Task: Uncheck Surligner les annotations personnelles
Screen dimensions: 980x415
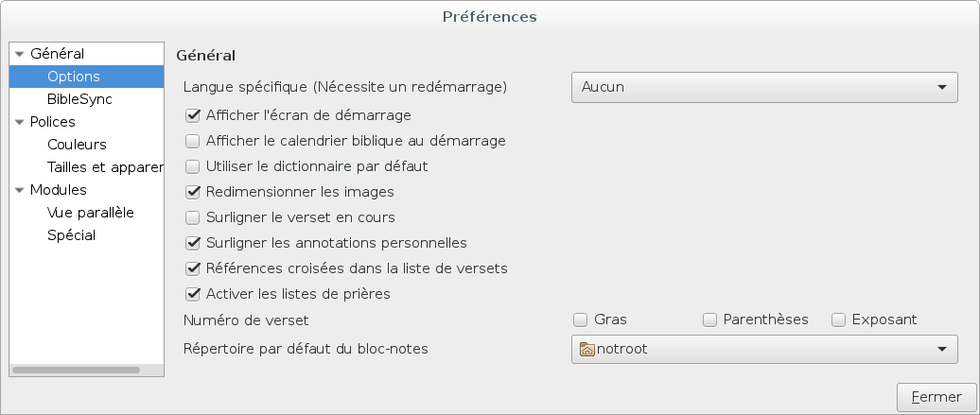Action: click(193, 243)
